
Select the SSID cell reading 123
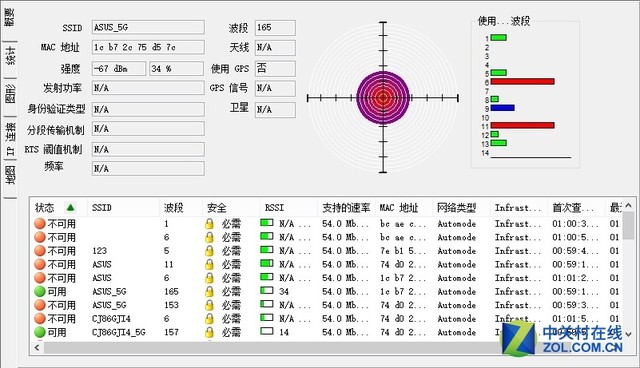coord(100,251)
